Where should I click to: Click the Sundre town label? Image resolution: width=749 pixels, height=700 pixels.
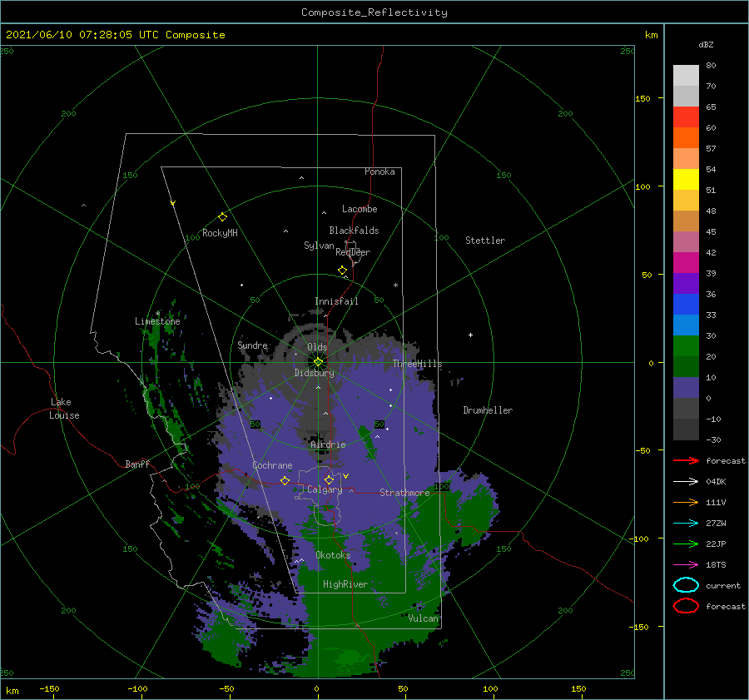(252, 345)
